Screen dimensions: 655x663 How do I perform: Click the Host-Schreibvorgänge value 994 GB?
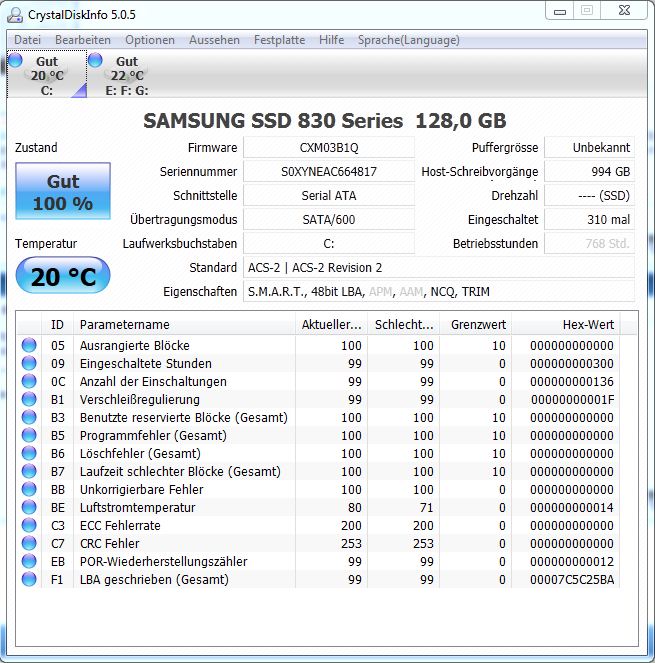point(589,172)
